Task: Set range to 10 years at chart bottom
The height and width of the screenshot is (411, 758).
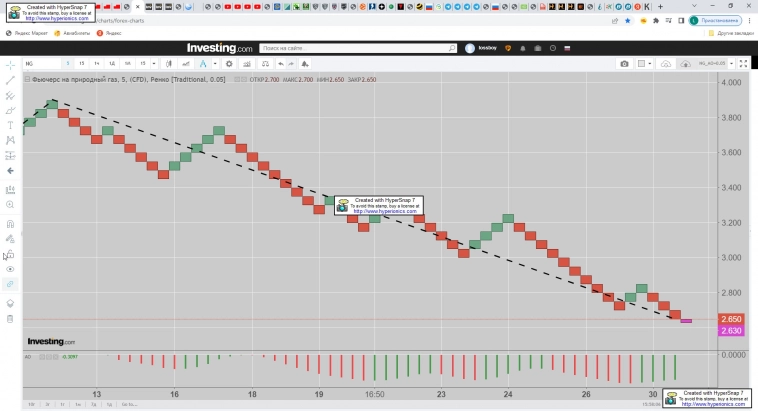Action: coord(31,404)
